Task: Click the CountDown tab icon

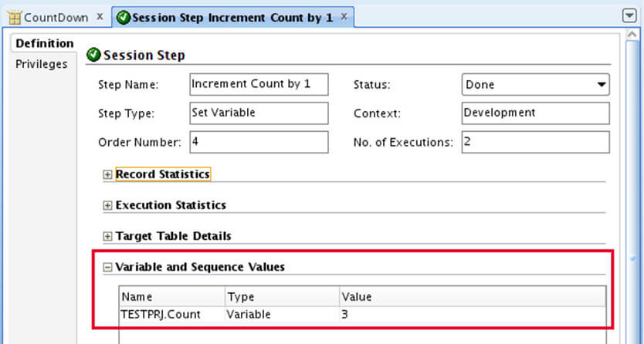Action: click(15, 18)
